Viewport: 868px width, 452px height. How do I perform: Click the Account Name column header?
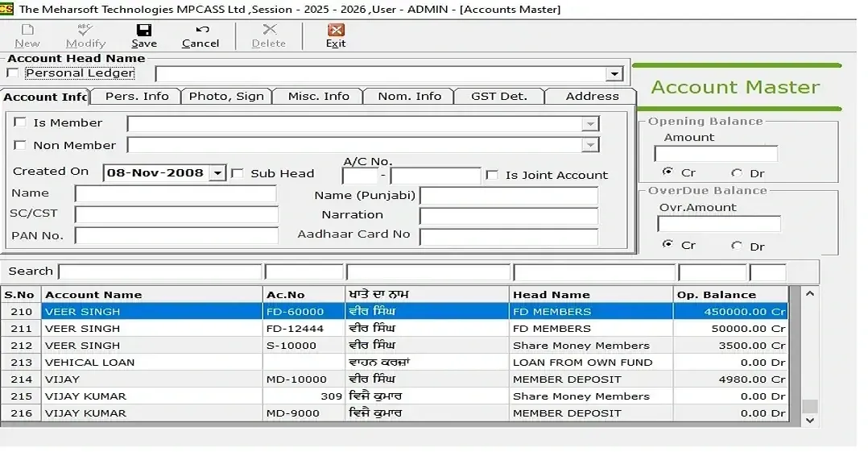pyautogui.click(x=151, y=295)
